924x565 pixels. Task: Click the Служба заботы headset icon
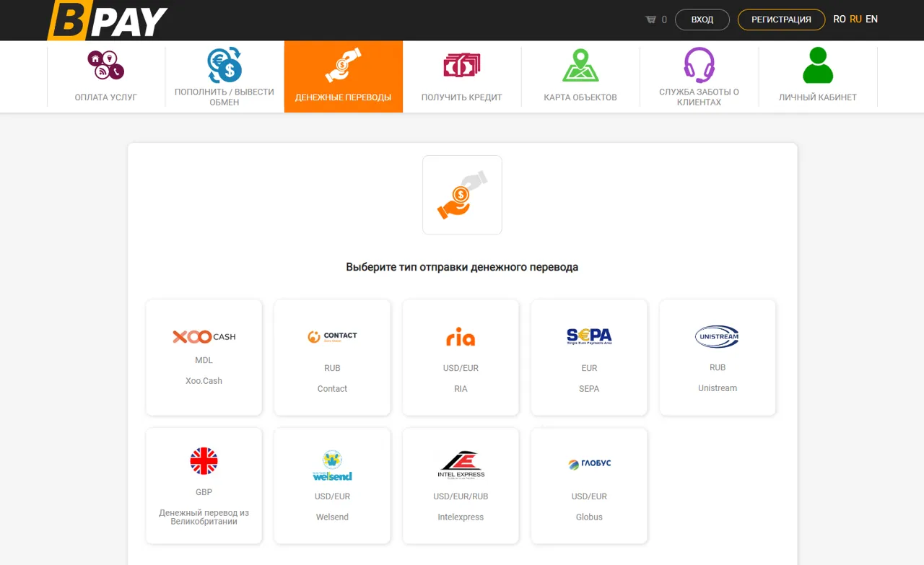[699, 65]
